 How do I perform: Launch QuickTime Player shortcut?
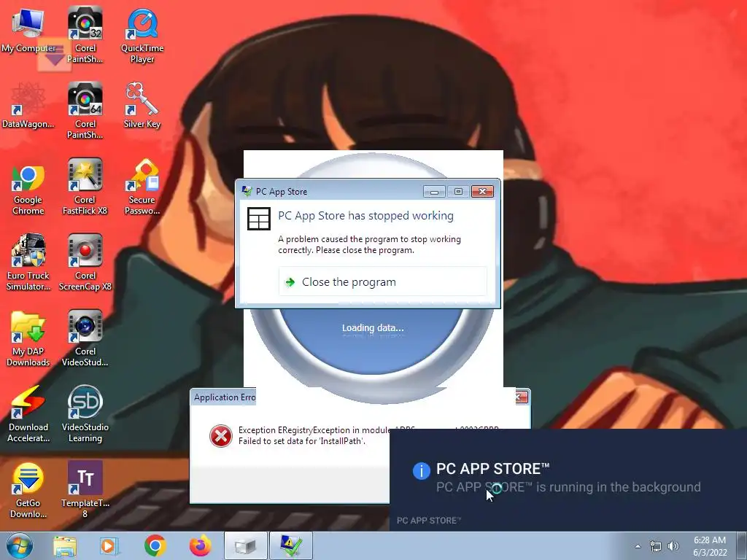point(142,34)
